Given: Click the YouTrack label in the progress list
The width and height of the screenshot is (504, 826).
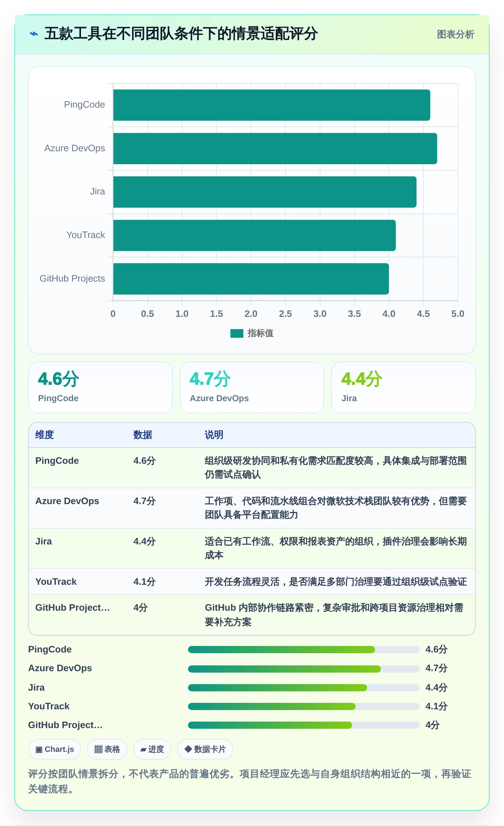Looking at the screenshot, I should tap(49, 706).
